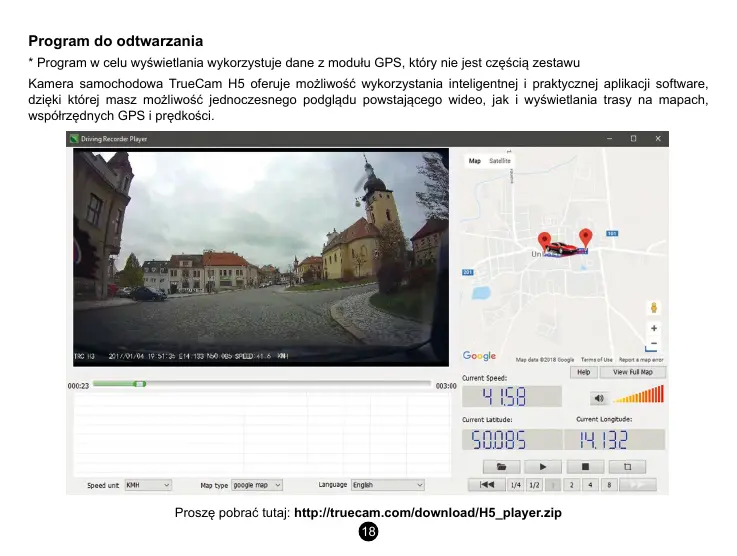Adjust the orange volume level bar

pyautogui.click(x=639, y=395)
